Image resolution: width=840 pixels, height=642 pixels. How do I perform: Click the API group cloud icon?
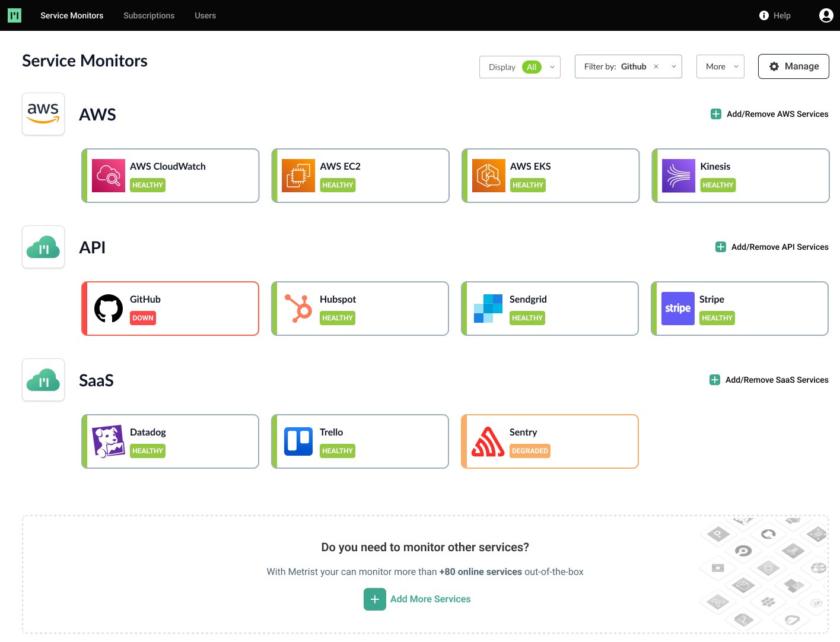click(x=43, y=247)
